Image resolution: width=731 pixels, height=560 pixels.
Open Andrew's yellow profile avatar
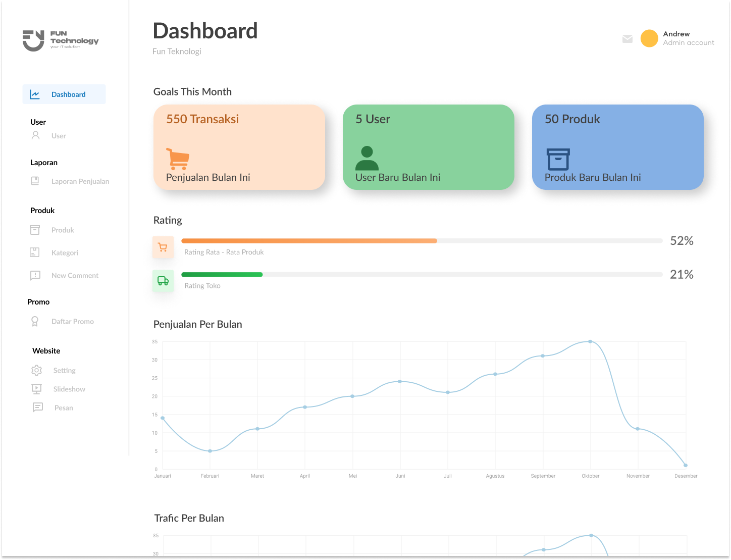[x=649, y=38]
